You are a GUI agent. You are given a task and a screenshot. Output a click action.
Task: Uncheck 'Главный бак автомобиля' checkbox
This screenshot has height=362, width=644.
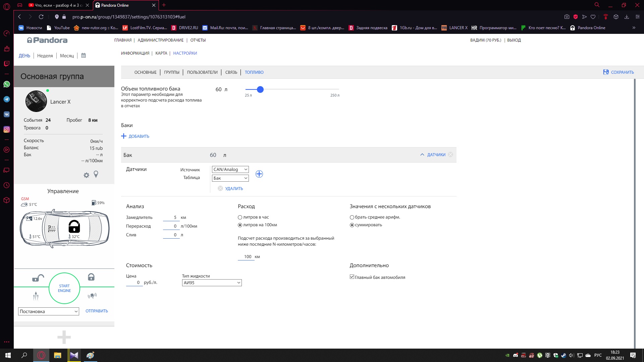[x=352, y=277]
